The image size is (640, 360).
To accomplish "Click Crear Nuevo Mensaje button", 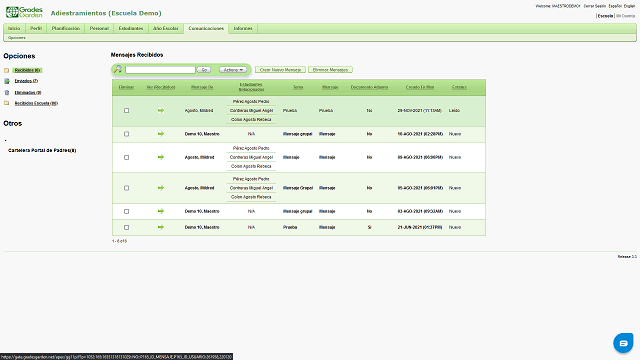I will (x=280, y=70).
